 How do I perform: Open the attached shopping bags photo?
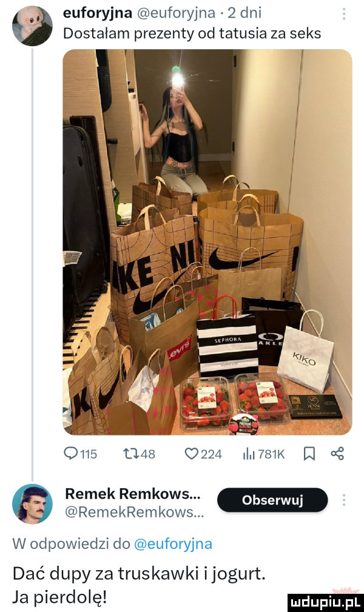point(207,241)
